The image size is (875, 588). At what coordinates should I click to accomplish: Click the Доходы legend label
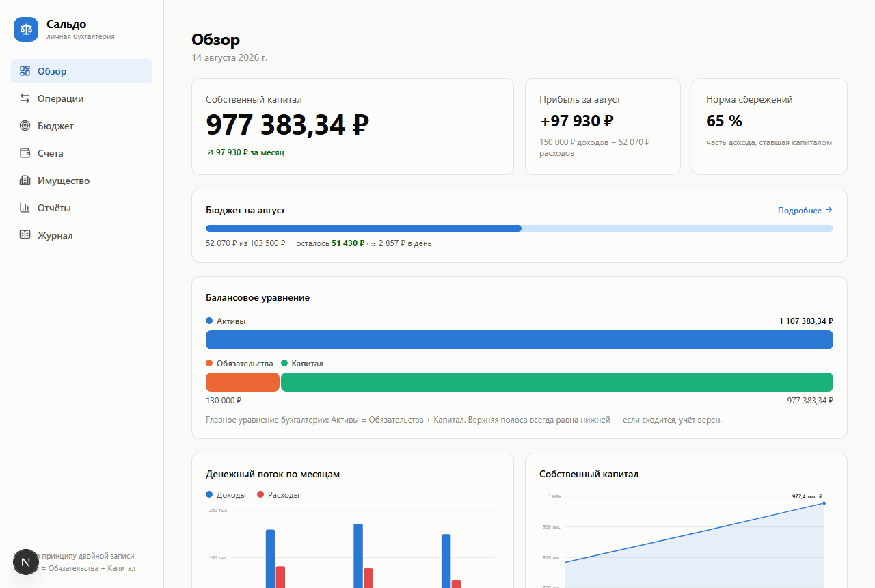(x=231, y=495)
